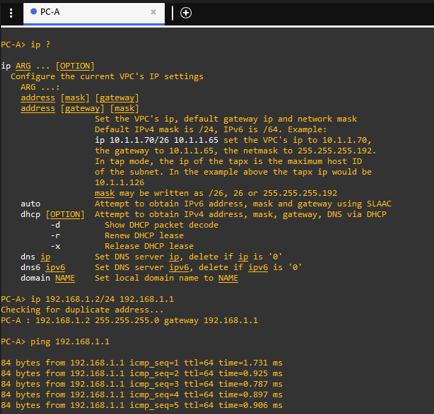The height and width of the screenshot is (414, 434).
Task: Click the ping reply with icmp_seq=1
Action: (142, 363)
